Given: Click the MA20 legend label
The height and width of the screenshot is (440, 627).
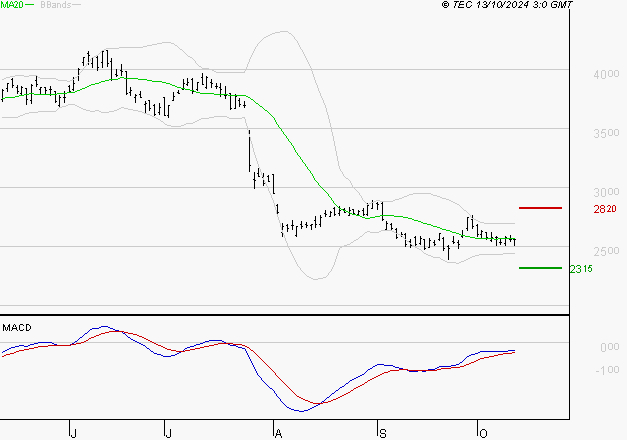Looking at the screenshot, I should (12, 5).
